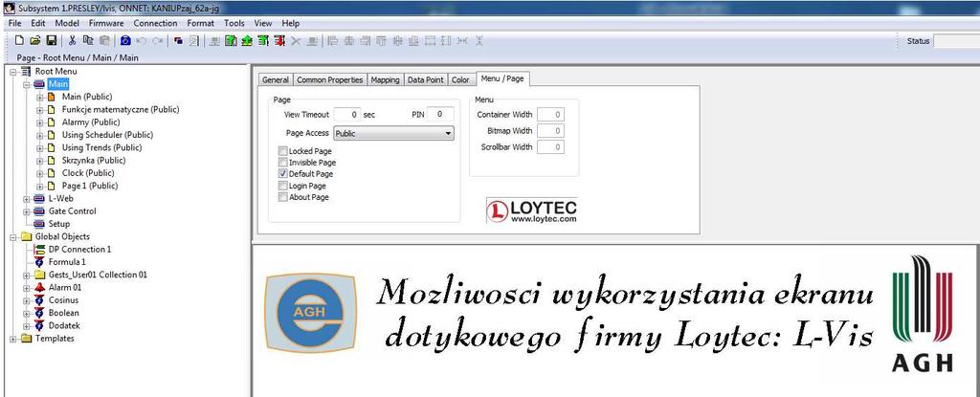Click the Templates folder icon
The width and height of the screenshot is (980, 397).
[x=26, y=339]
